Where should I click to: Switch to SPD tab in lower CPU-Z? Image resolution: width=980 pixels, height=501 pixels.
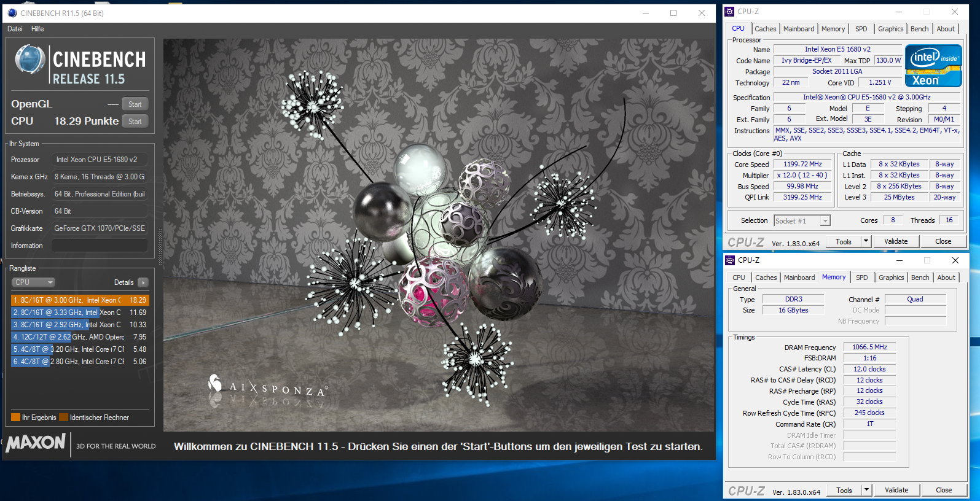click(862, 278)
